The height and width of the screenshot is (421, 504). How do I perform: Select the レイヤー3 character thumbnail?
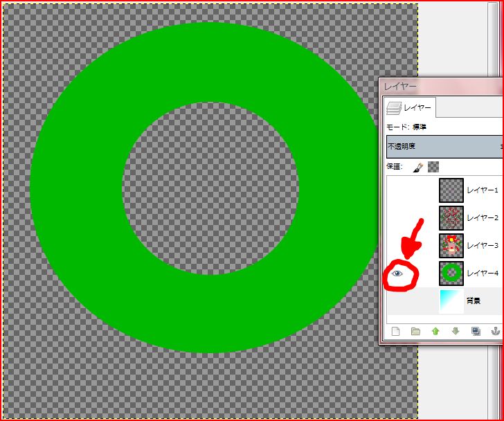[451, 246]
